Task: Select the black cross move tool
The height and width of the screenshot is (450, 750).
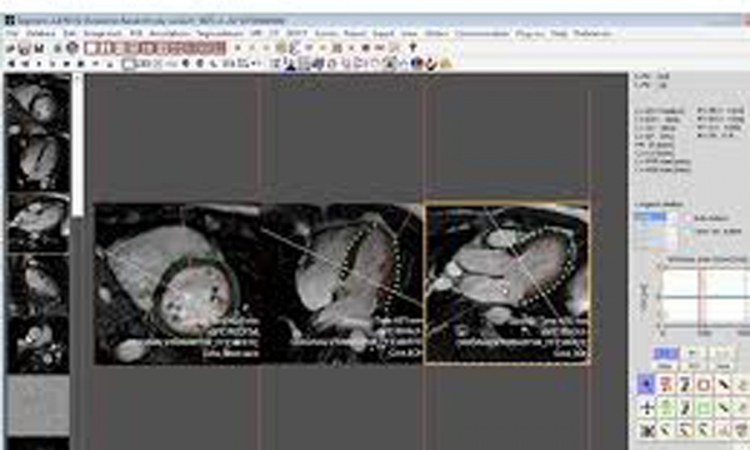Action: point(647,408)
